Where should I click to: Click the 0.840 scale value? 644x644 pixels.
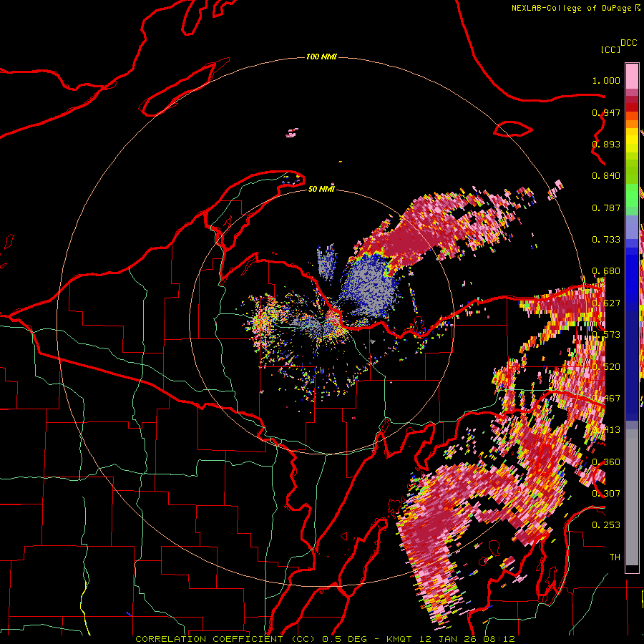pos(606,176)
